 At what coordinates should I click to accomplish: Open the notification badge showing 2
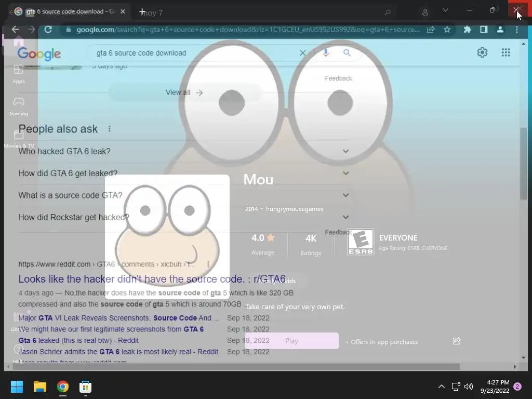click(517, 387)
